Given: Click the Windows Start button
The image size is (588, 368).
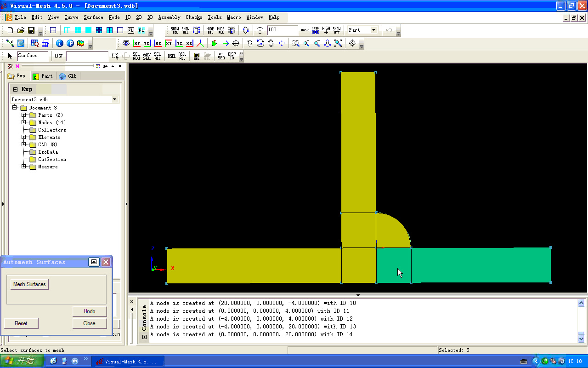Looking at the screenshot, I should tap(22, 361).
